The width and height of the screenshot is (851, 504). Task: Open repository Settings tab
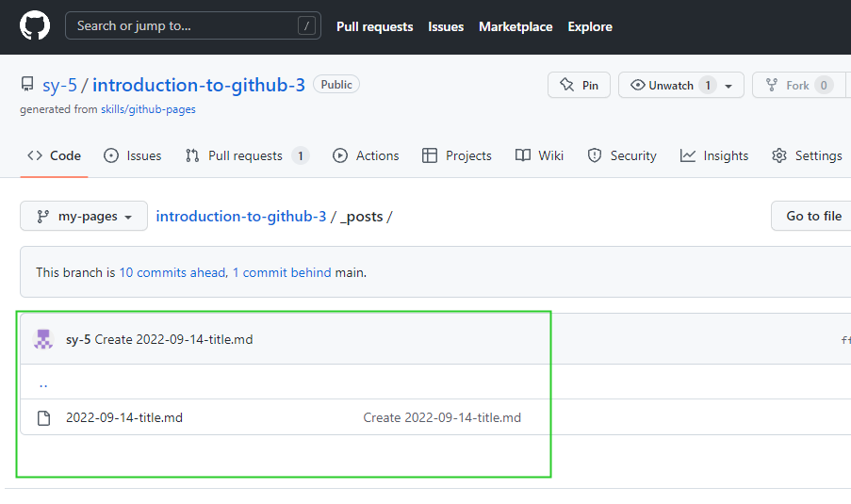[x=807, y=155]
